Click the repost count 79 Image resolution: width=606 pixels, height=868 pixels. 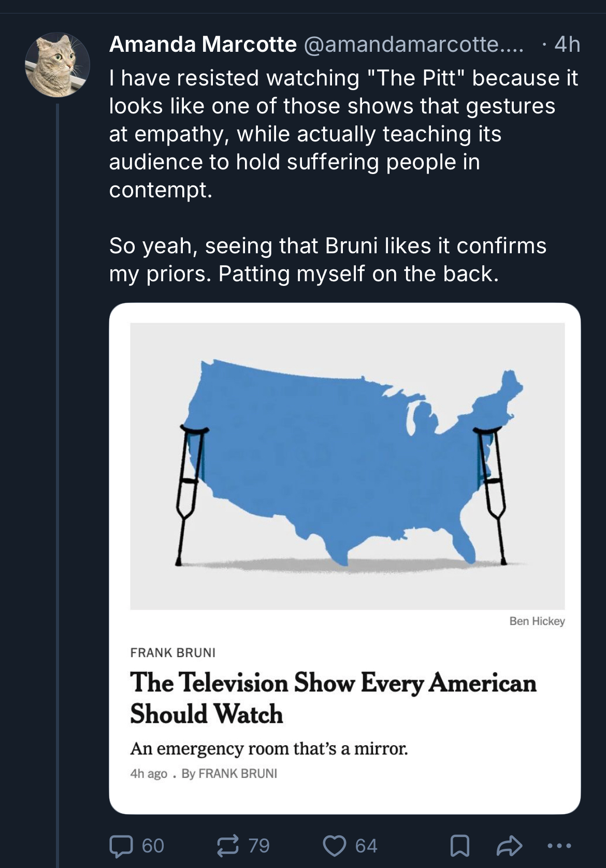259,846
